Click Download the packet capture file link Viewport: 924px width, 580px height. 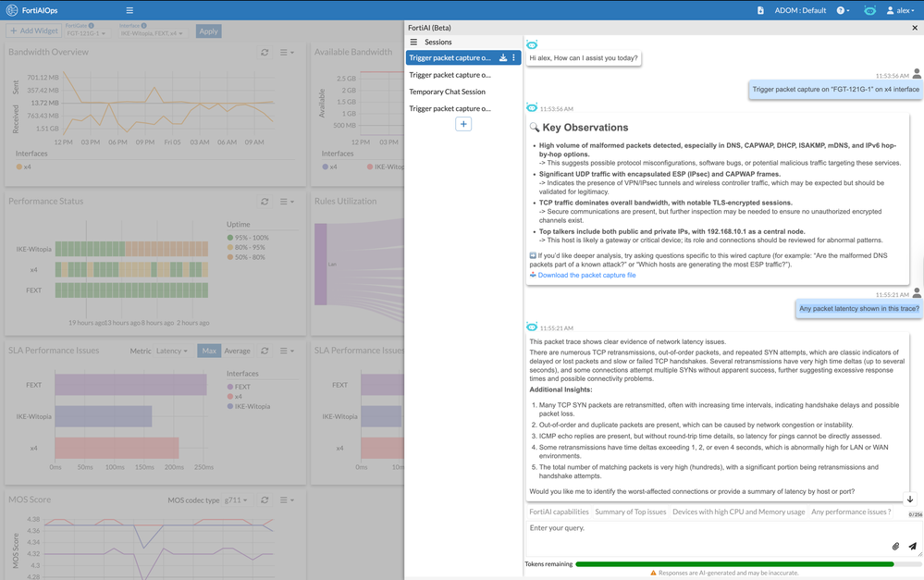click(x=586, y=276)
